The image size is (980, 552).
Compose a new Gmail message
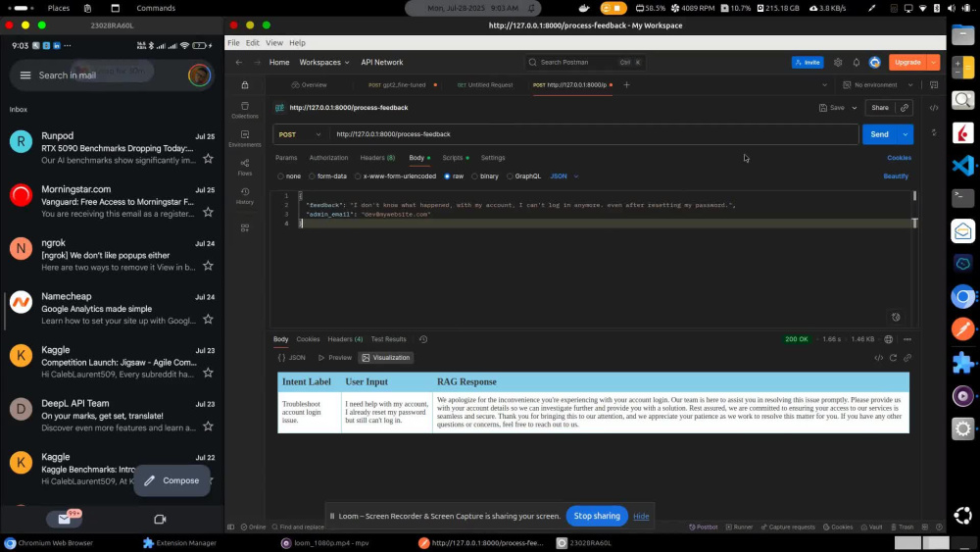tap(171, 480)
